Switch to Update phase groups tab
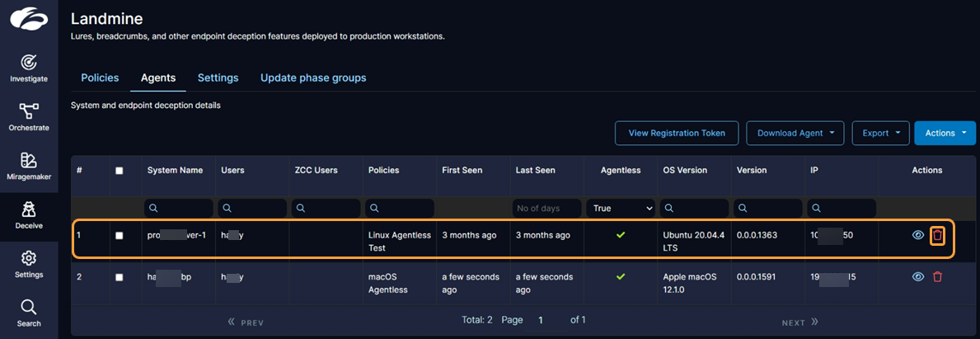The image size is (980, 339). click(313, 78)
